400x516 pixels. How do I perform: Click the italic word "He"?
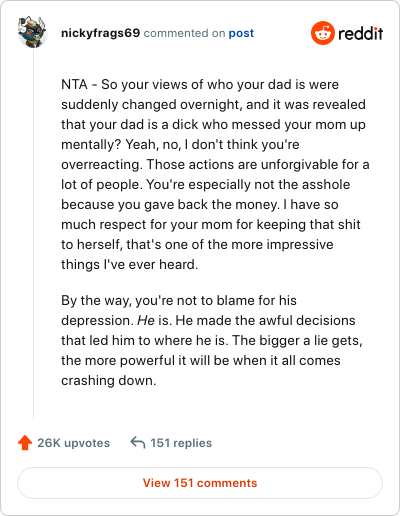pyautogui.click(x=146, y=320)
